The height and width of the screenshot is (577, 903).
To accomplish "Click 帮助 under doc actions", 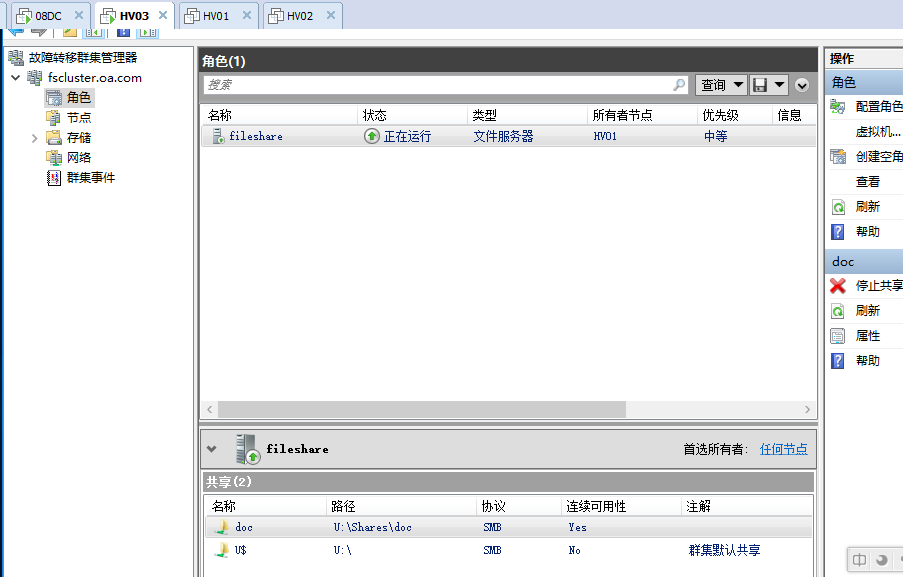I will [866, 361].
